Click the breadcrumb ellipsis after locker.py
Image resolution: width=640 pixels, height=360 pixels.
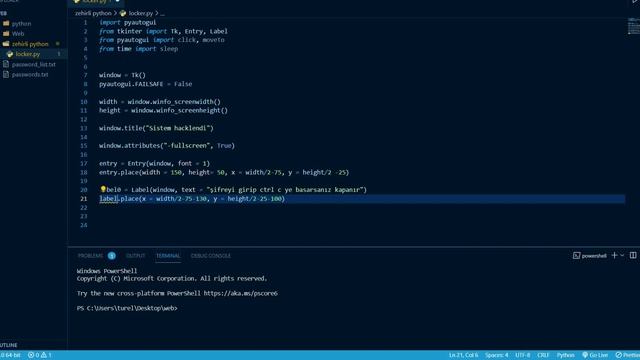(162, 14)
